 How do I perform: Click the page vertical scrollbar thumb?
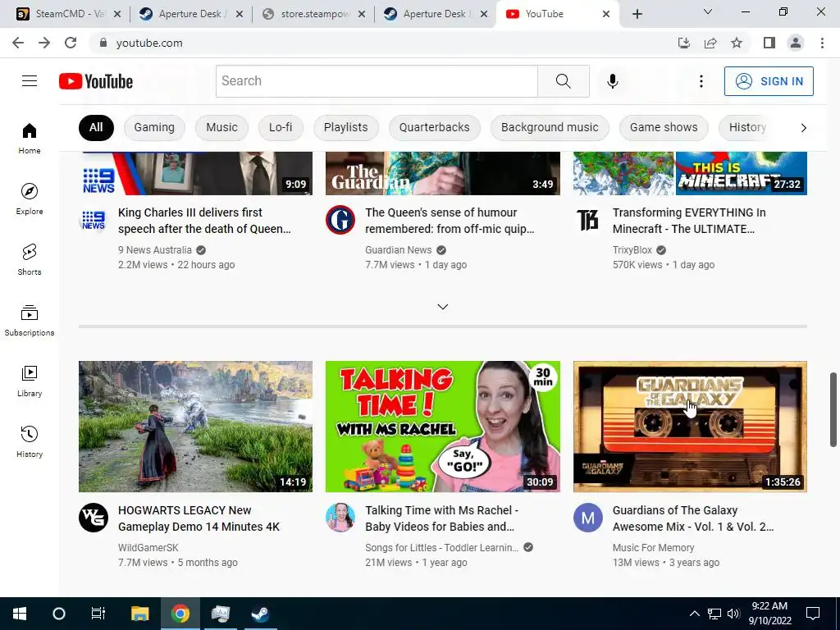click(833, 410)
